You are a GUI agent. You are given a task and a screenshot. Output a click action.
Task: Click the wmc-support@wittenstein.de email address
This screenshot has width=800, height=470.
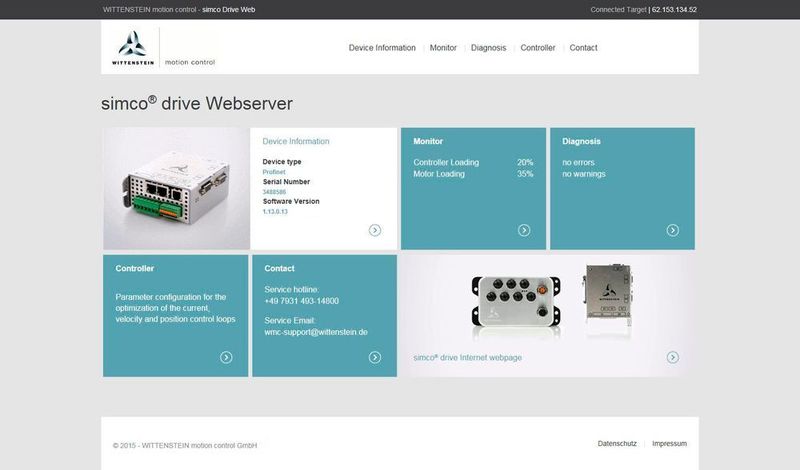coord(316,332)
